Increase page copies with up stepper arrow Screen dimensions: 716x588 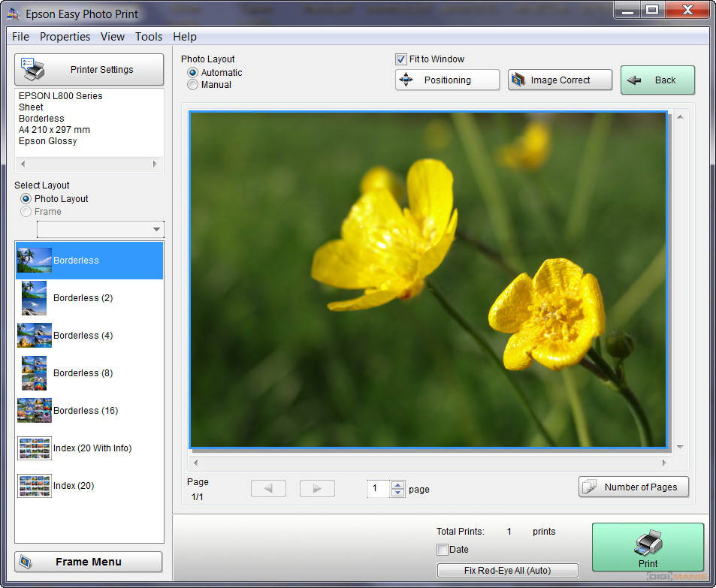[398, 484]
